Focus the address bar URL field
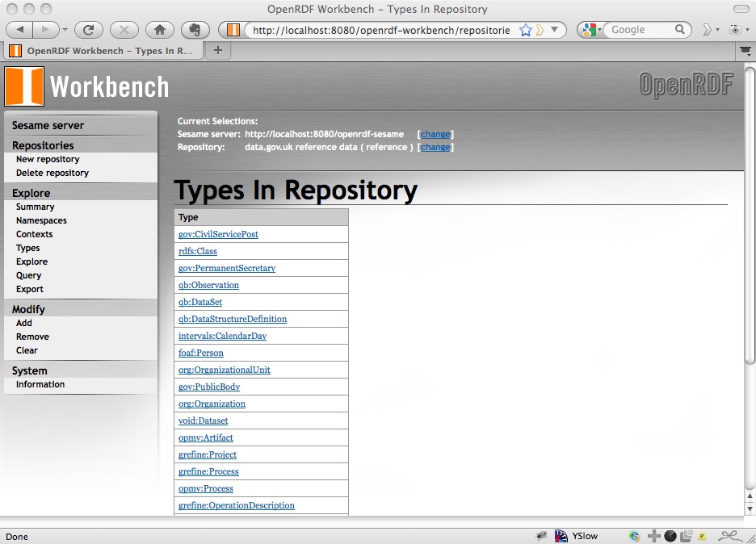The image size is (756, 544). click(x=381, y=30)
